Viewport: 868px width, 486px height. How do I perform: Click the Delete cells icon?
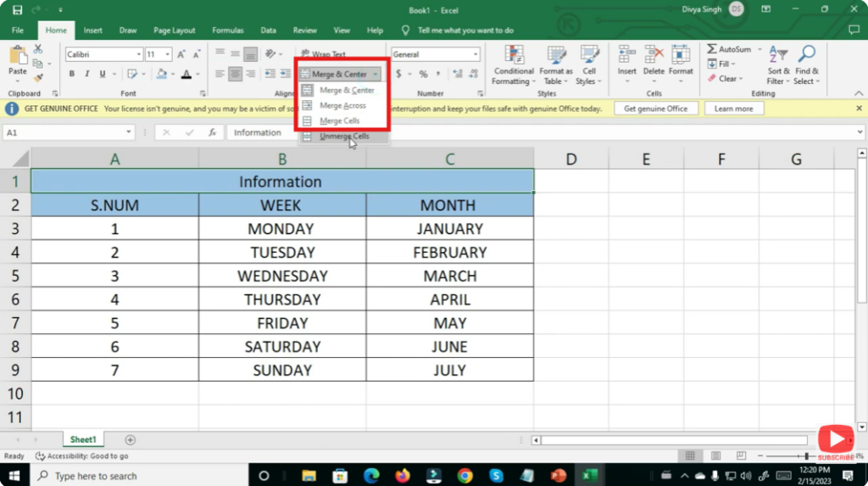point(654,55)
